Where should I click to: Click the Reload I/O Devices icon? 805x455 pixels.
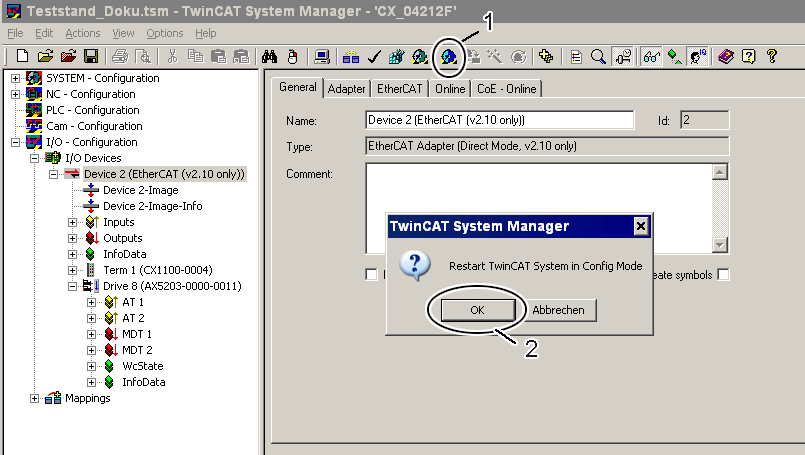coord(473,56)
